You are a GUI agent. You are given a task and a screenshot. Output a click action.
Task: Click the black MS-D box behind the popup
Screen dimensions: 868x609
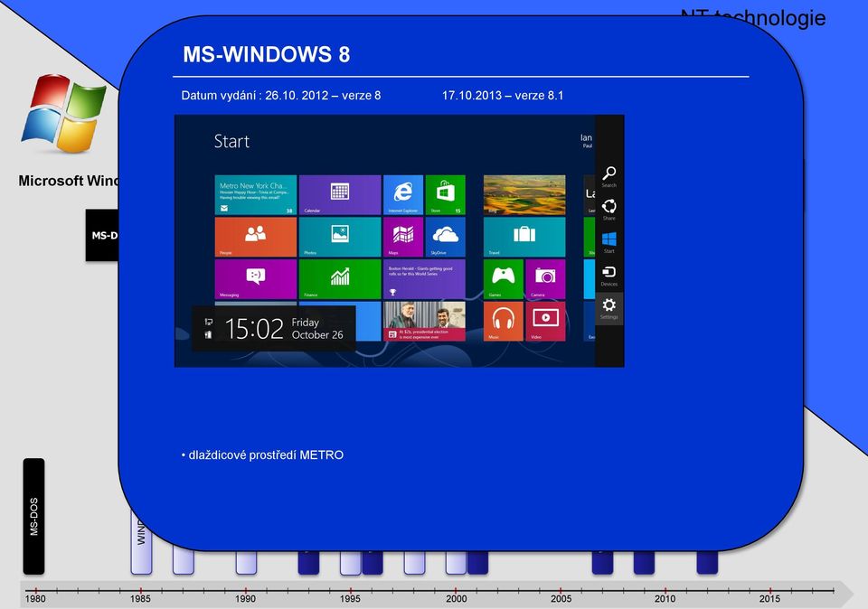(x=102, y=235)
